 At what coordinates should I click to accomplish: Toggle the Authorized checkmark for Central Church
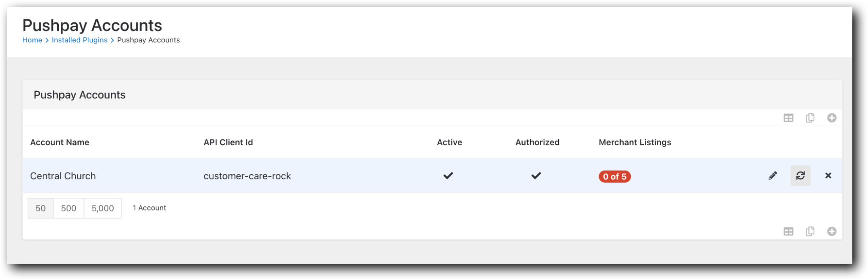pyautogui.click(x=536, y=175)
